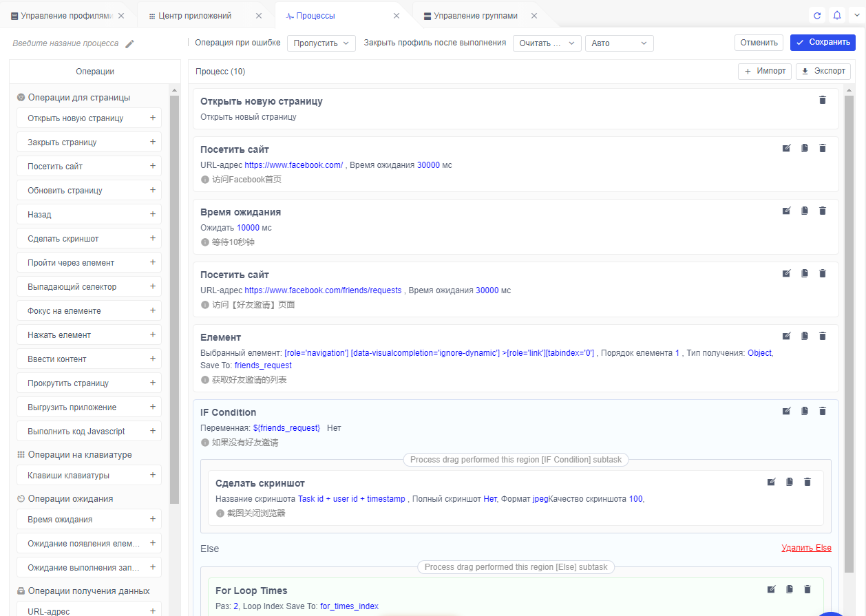Edit the 'For Loop Times' step
Screen dimensions: 866x616
click(x=771, y=589)
